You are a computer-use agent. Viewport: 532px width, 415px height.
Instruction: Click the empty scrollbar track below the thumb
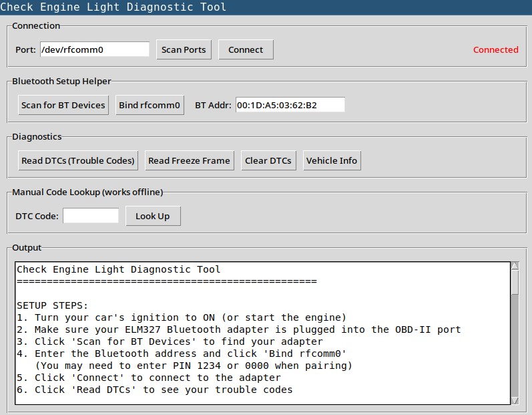pos(515,348)
